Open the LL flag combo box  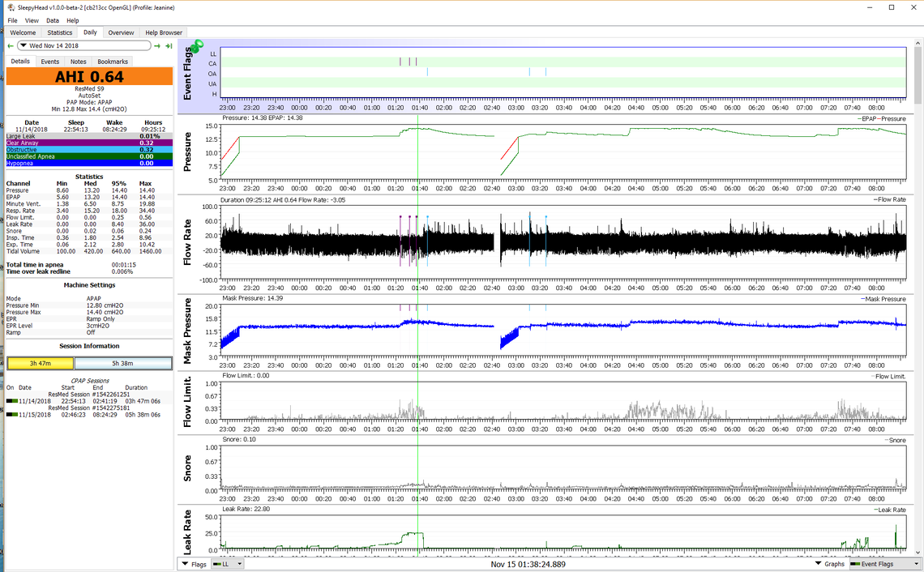(x=228, y=565)
